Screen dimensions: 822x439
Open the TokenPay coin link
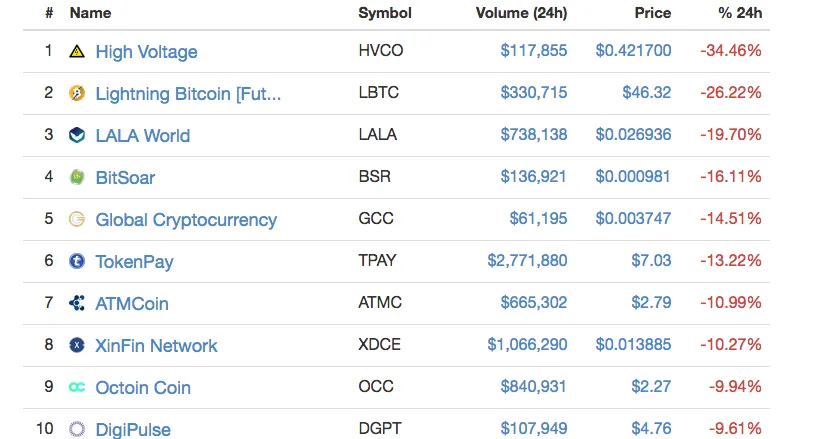pos(134,262)
